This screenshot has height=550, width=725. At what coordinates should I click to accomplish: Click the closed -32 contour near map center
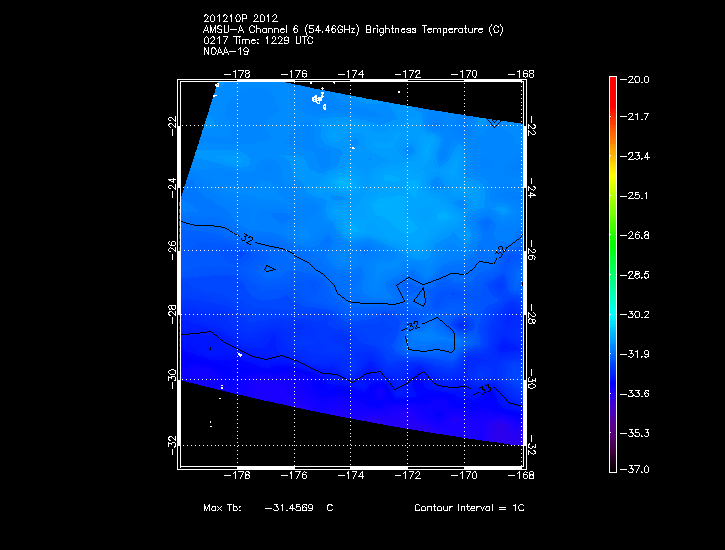[x=431, y=335]
